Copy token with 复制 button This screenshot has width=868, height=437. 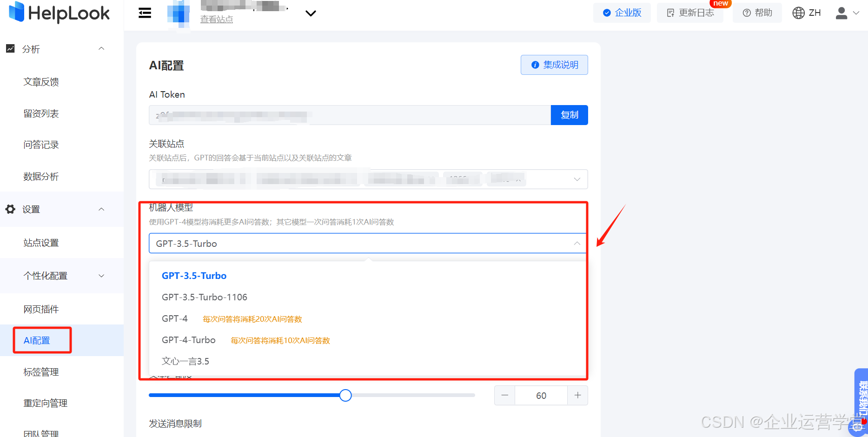point(570,115)
